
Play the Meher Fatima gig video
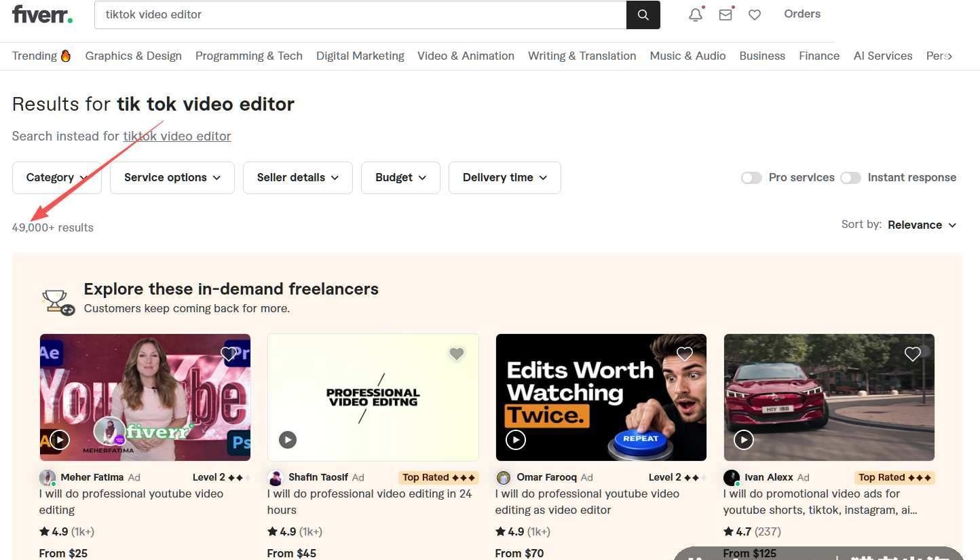[x=60, y=440]
